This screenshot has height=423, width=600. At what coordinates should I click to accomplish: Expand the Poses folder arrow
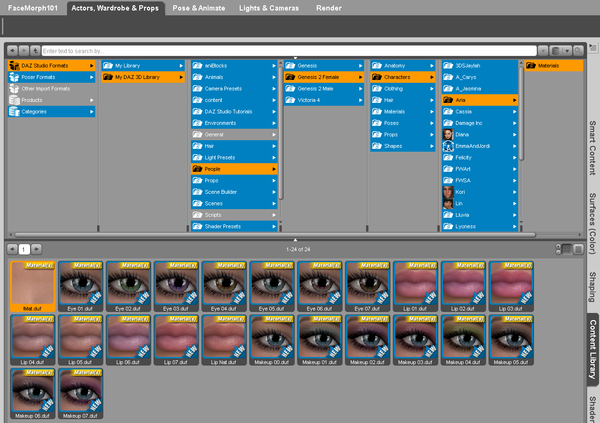point(432,123)
